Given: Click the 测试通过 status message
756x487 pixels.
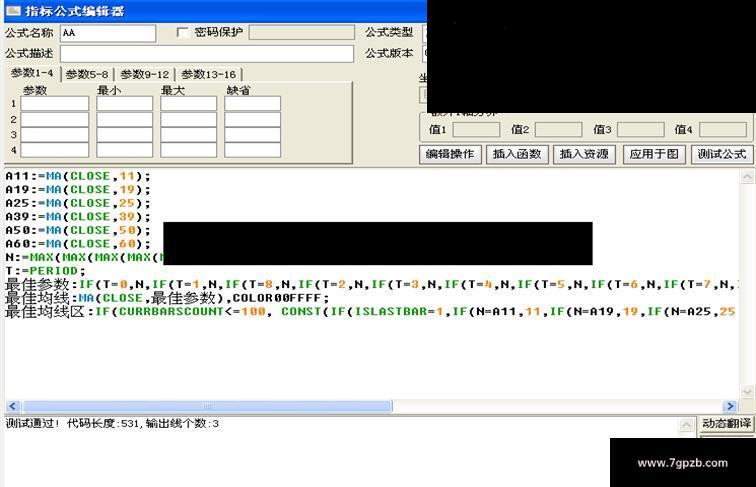Looking at the screenshot, I should (112, 424).
